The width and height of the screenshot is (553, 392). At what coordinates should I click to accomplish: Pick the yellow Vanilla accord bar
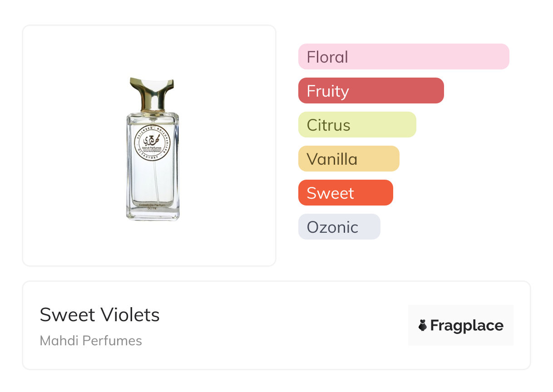coord(349,159)
